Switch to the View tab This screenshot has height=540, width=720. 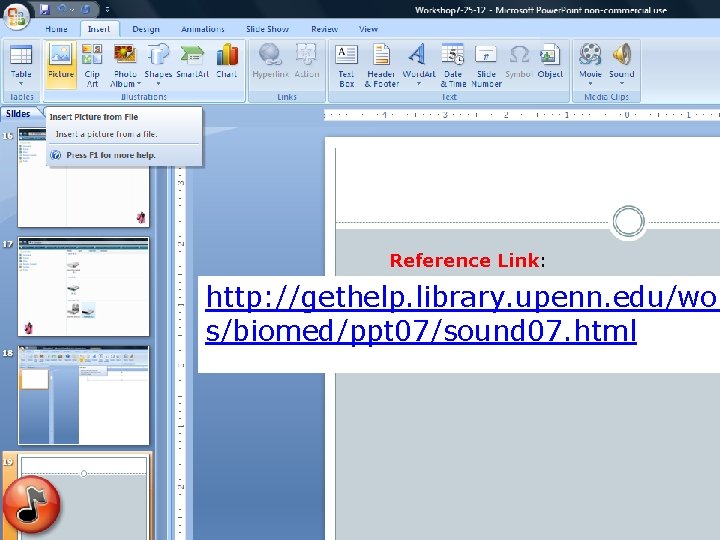pos(368,29)
